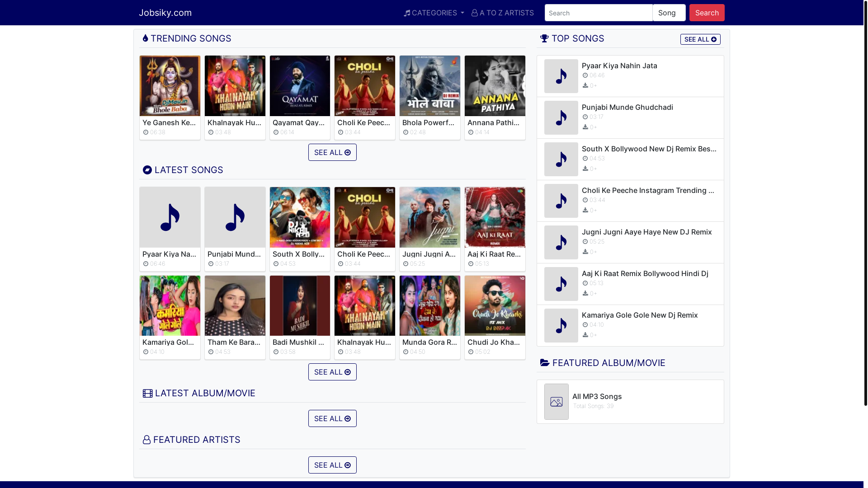Image resolution: width=868 pixels, height=488 pixels.
Task: Open trending Choli Ke Peeche thumbnail
Action: point(365,86)
